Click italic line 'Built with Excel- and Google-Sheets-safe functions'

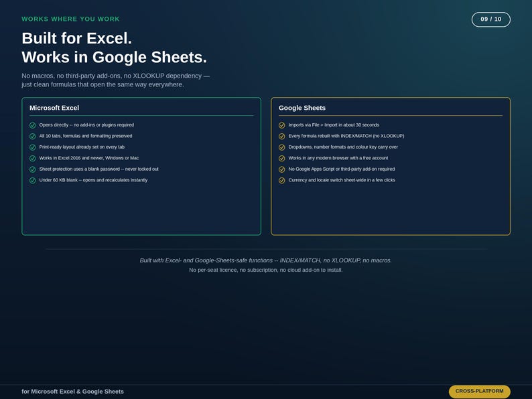(265, 260)
